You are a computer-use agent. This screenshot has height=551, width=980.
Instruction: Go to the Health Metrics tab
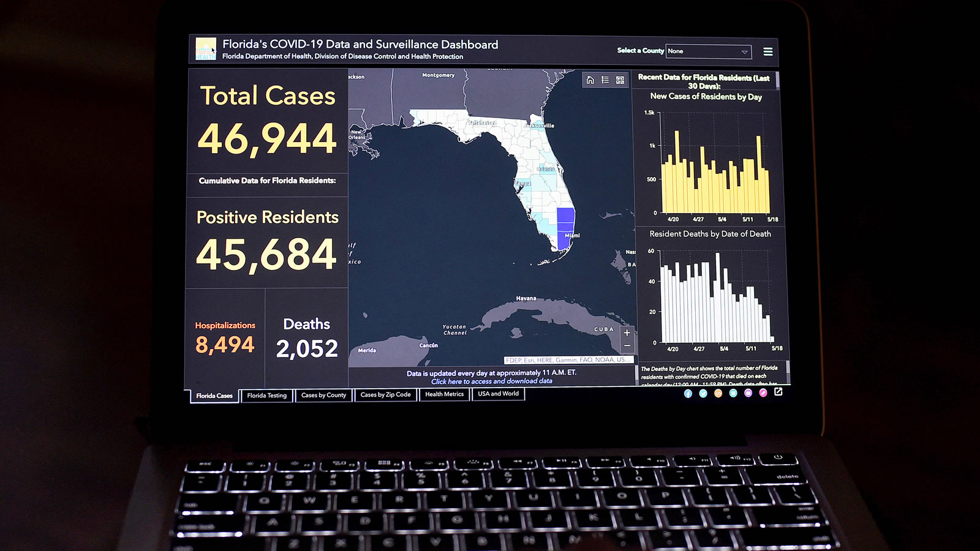coord(444,394)
